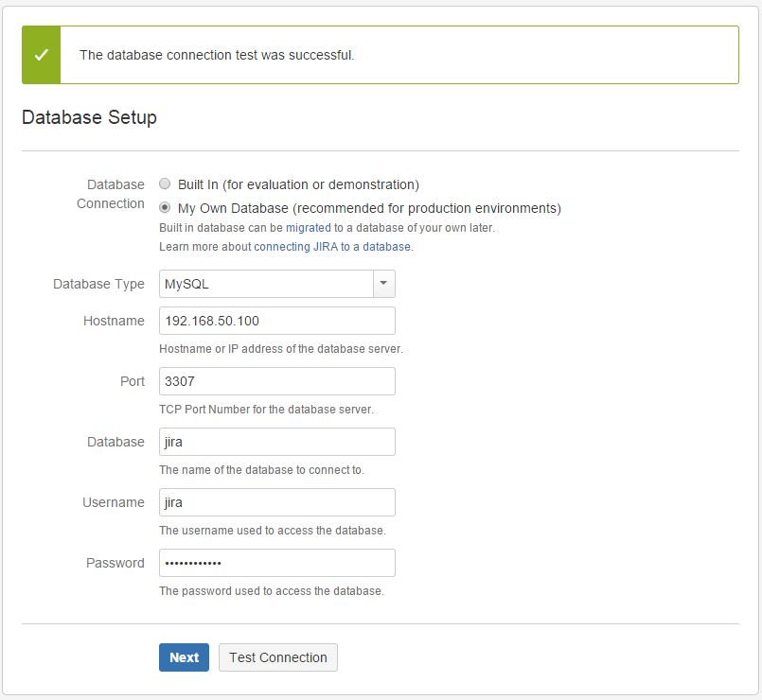Click the green success checkmark icon
This screenshot has height=700, width=762.
[41, 55]
